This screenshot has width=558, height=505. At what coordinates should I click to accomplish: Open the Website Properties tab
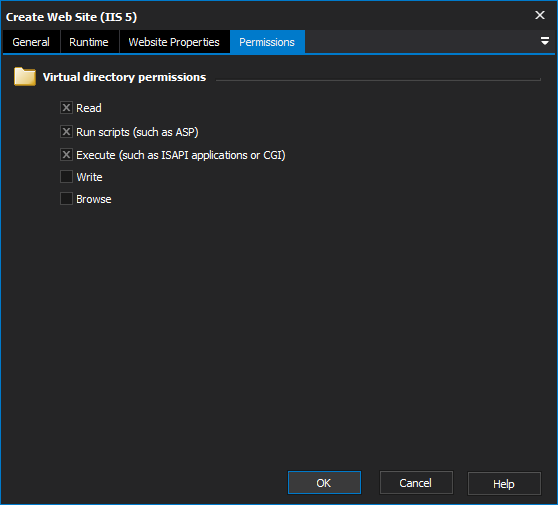(174, 42)
